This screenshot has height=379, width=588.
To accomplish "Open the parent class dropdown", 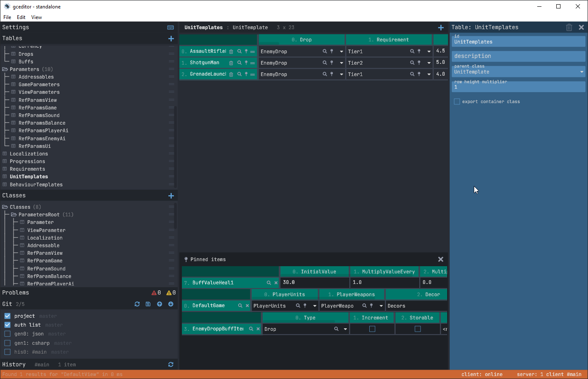I will [x=582, y=72].
